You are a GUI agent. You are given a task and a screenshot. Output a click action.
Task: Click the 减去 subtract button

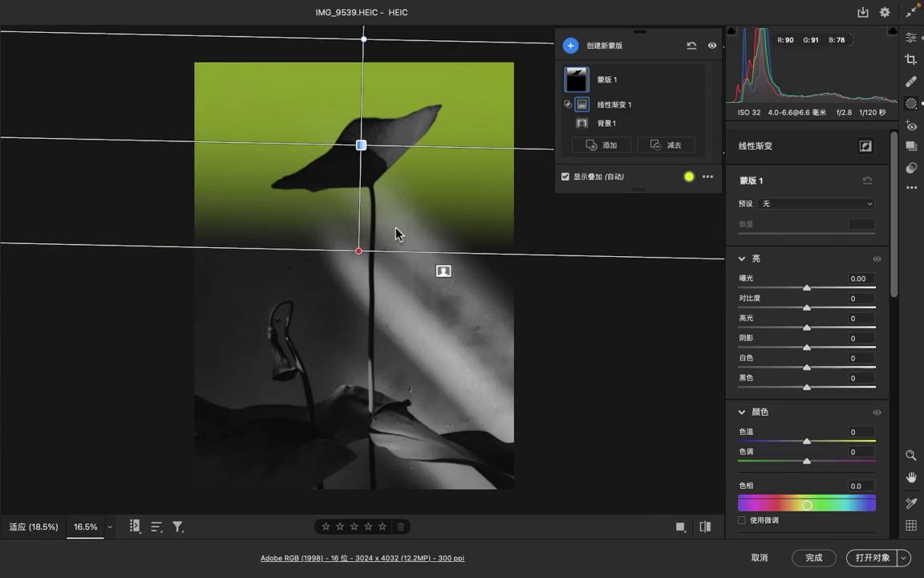666,145
